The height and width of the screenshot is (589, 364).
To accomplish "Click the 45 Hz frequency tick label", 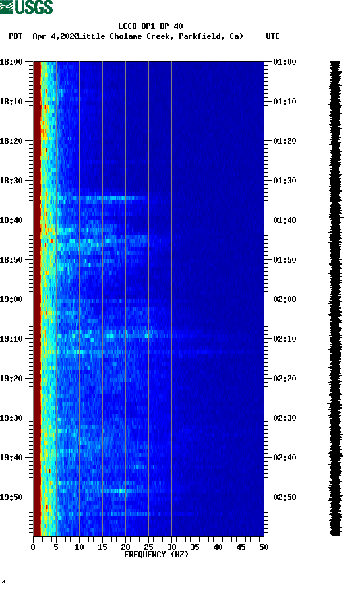I will [x=241, y=547].
